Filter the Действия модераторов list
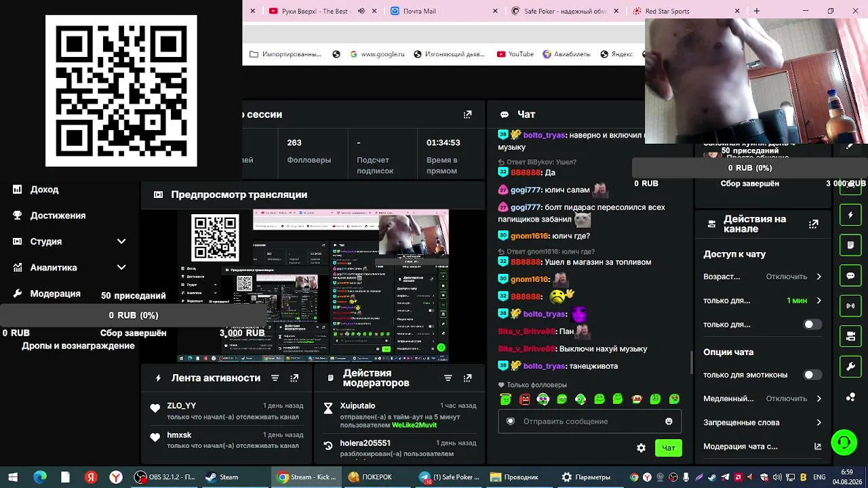868x488 pixels. [x=448, y=378]
